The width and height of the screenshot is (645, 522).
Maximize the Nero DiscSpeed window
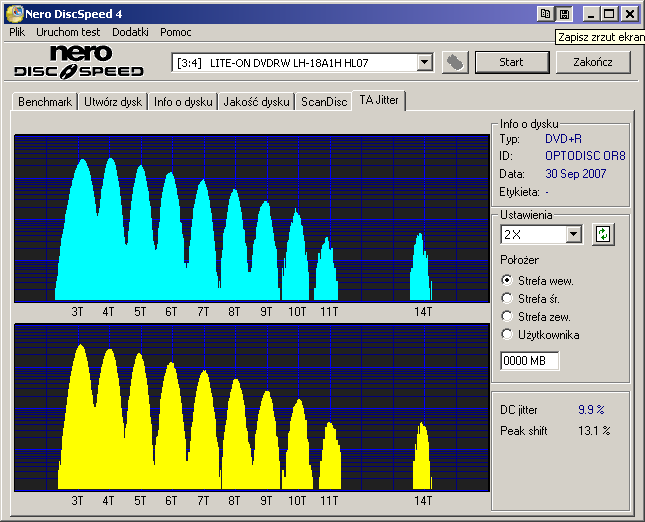tap(609, 14)
